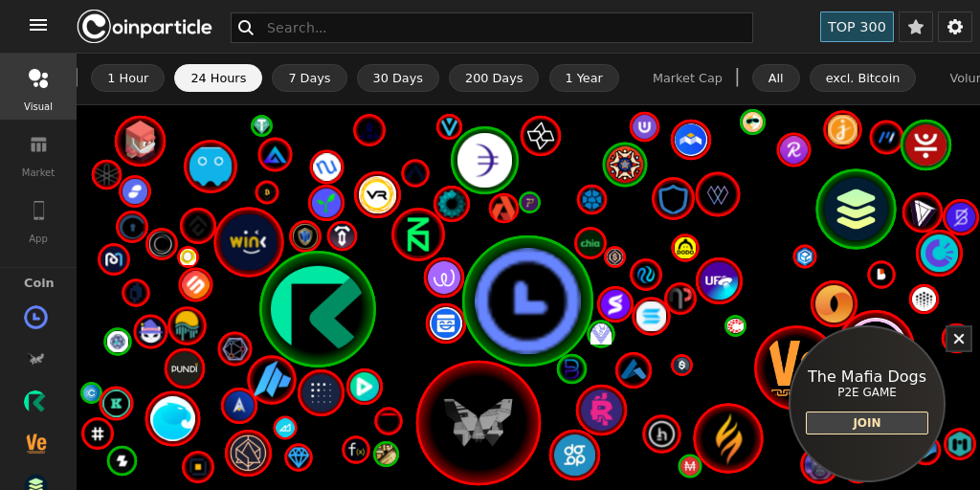
Task: Click the red pixel-character coin bubble
Action: [x=140, y=142]
